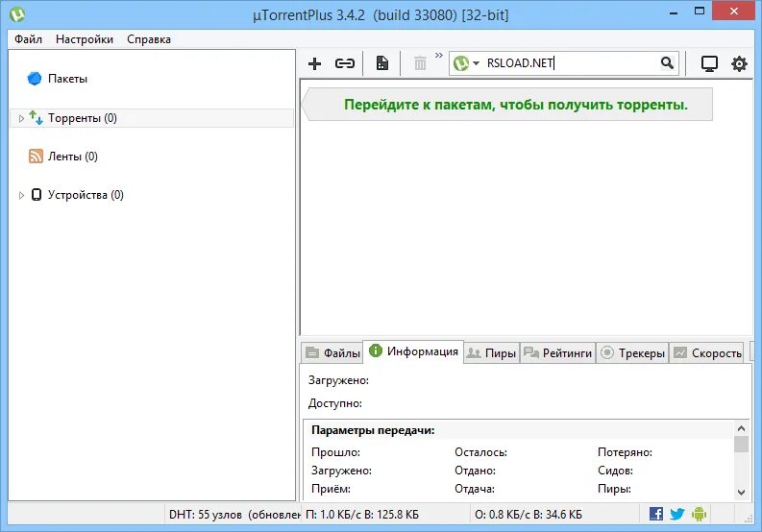Click the Осталось: label
The image size is (762, 532).
pos(481,452)
